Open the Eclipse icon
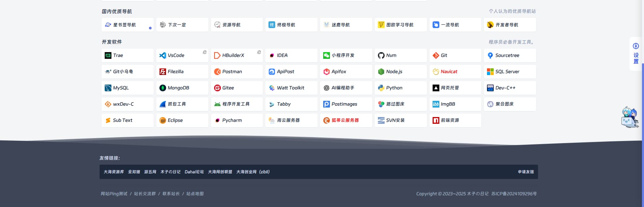The width and height of the screenshot is (644, 207). click(163, 120)
